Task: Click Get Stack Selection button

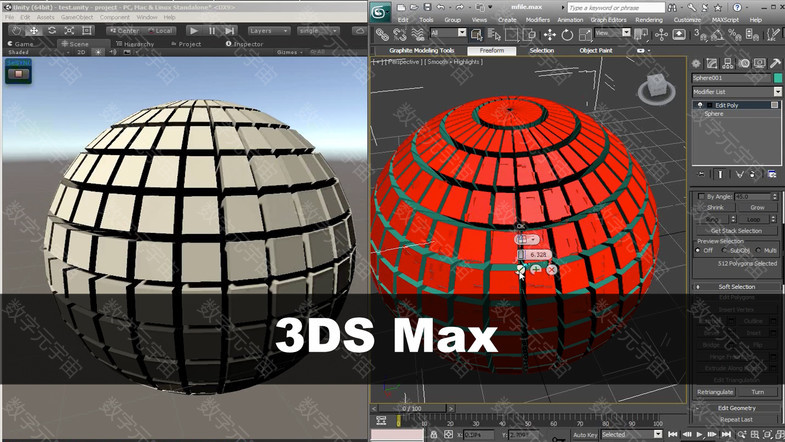Action: tap(736, 231)
